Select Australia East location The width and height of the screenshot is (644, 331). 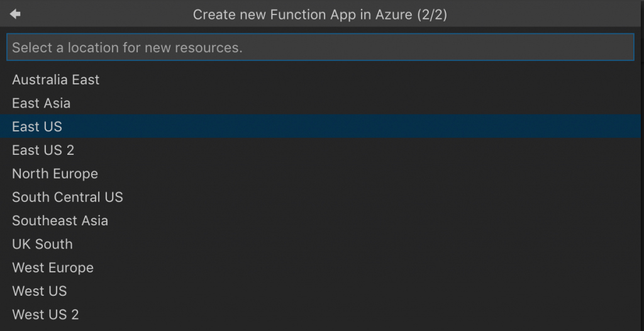pyautogui.click(x=56, y=80)
